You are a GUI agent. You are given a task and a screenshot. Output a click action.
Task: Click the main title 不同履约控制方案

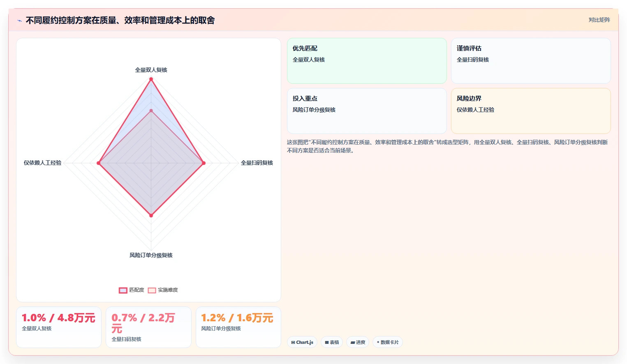(120, 21)
